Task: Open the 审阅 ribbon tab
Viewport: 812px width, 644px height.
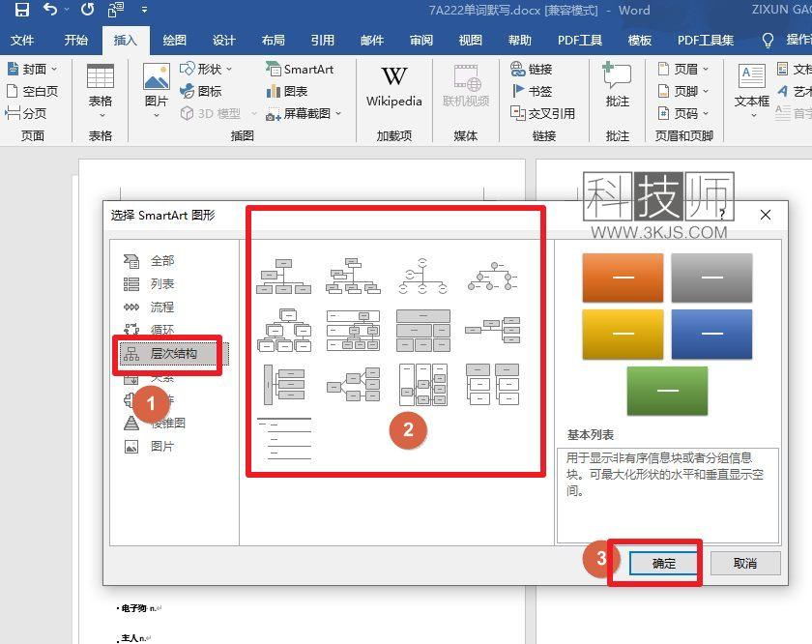Action: (x=421, y=41)
